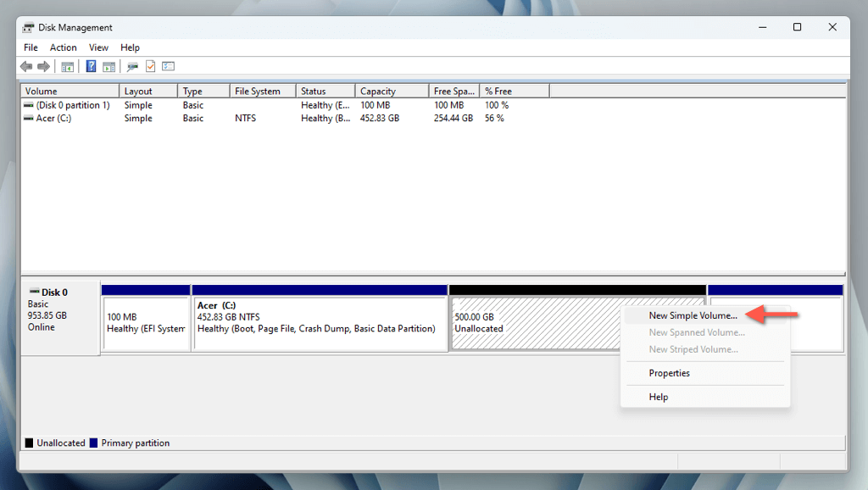Open the File menu

point(31,47)
